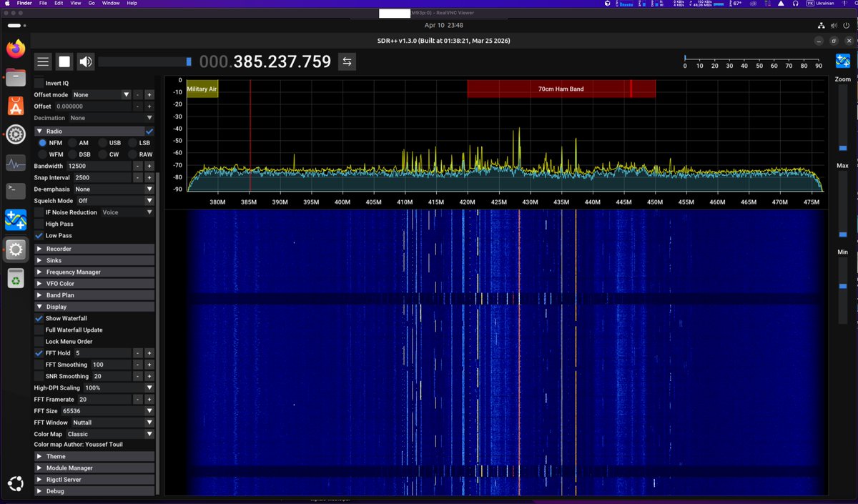Select the WFM demodulation mode
Viewport: 858px width, 504px height.
coord(43,154)
